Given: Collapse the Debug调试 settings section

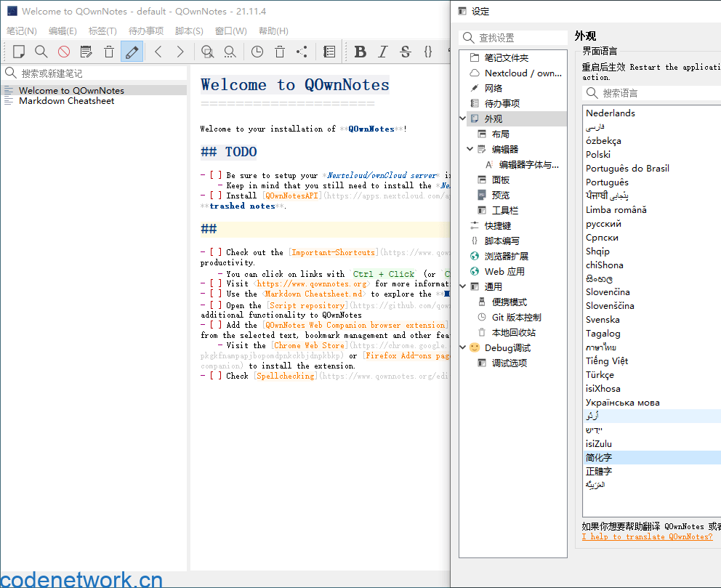Looking at the screenshot, I should 463,347.
